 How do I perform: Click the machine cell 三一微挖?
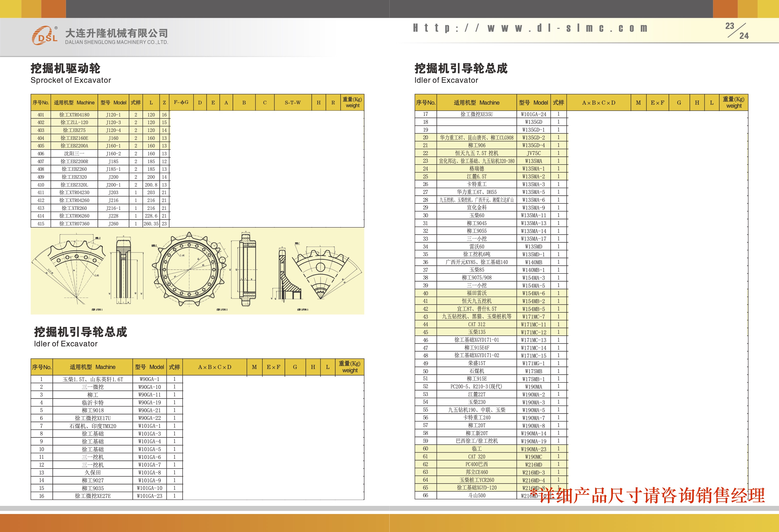click(93, 387)
